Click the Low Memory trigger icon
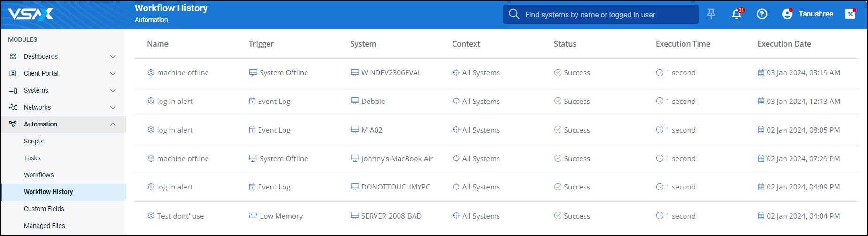This screenshot has width=868, height=236. click(x=253, y=216)
